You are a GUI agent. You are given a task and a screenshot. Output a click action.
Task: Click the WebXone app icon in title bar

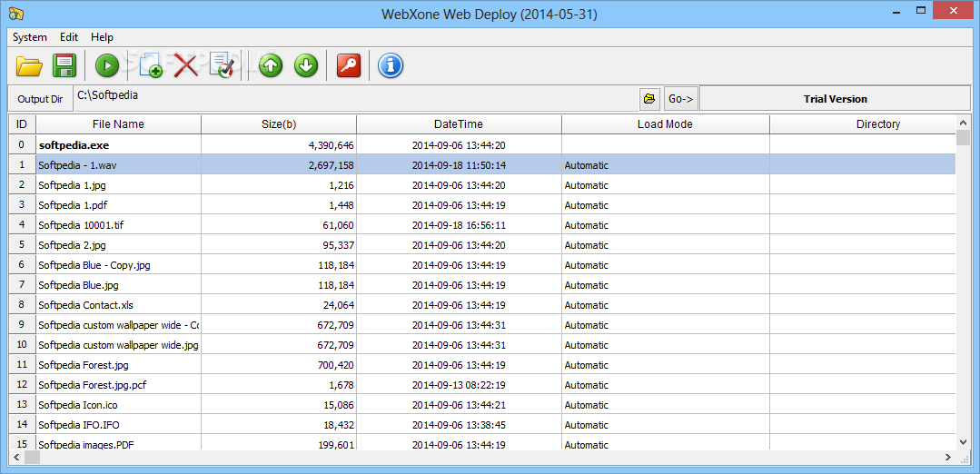(x=17, y=13)
